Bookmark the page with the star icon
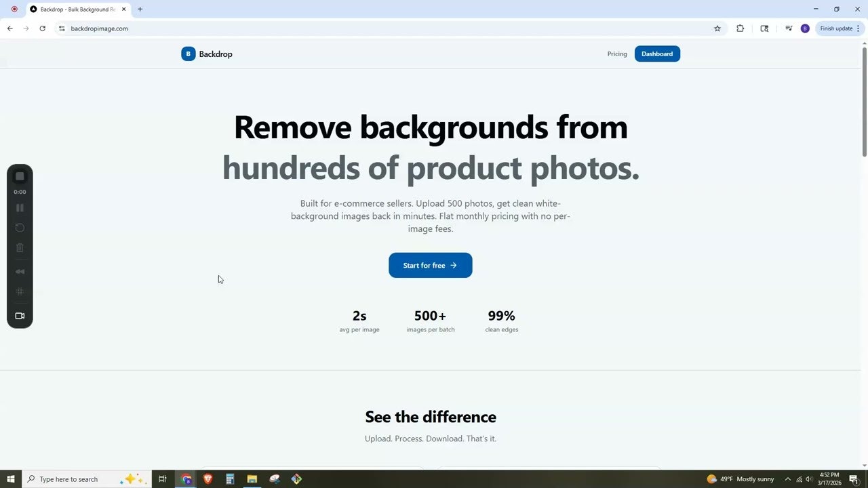 [717, 28]
